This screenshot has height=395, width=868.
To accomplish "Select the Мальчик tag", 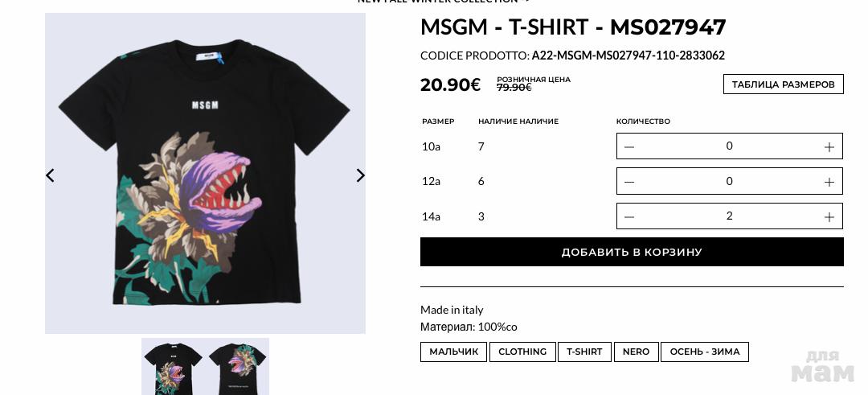I will click(453, 352).
